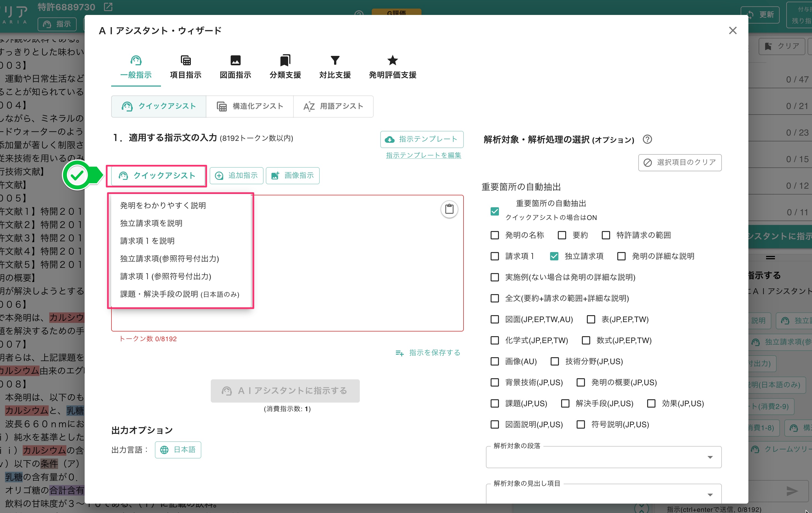Open 指示テンプレートを編集 link
This screenshot has height=513, width=812.
point(423,155)
